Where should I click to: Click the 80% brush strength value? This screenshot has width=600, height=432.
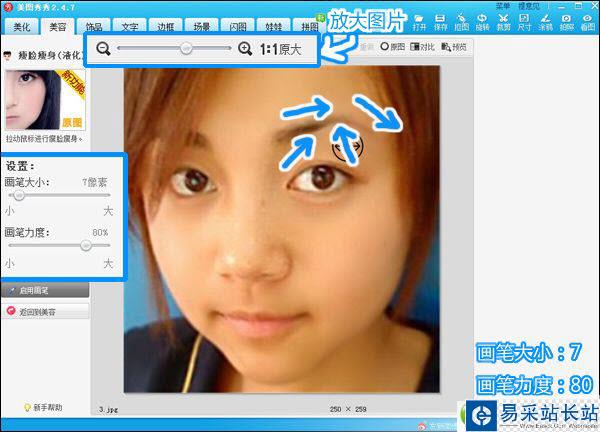100,232
